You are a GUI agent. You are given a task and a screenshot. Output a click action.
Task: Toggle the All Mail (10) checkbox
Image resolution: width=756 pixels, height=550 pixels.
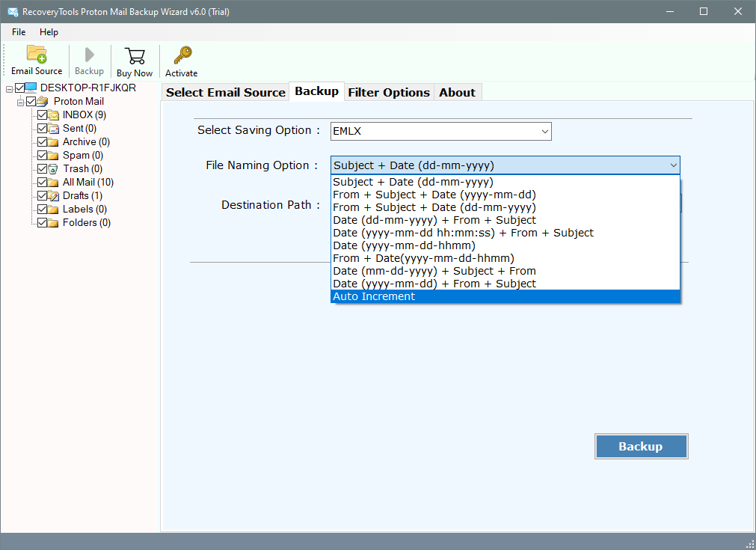click(43, 183)
